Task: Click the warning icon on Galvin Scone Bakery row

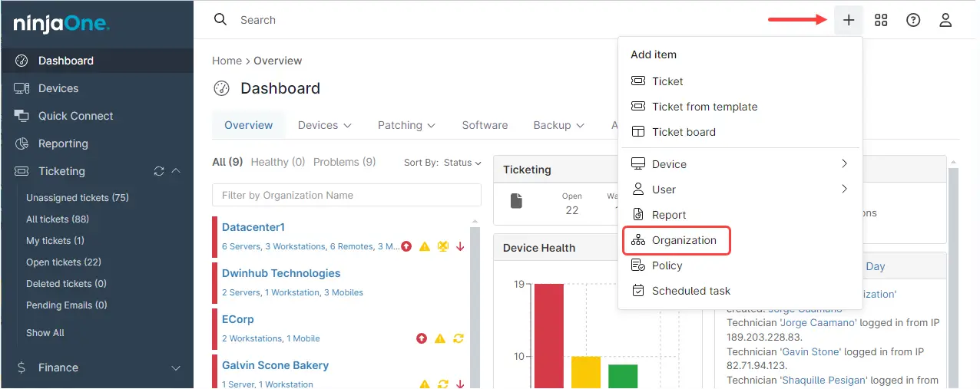Action: click(x=424, y=384)
